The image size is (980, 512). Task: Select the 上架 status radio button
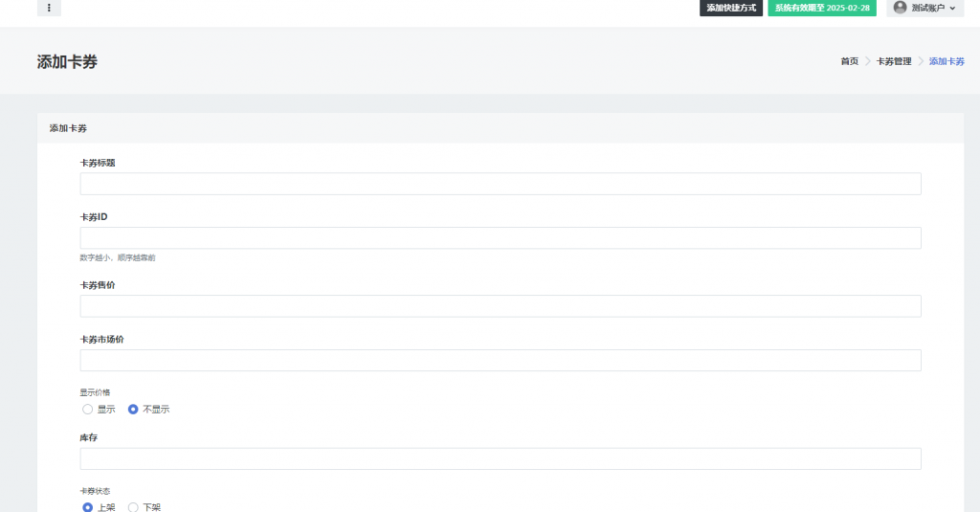tap(87, 507)
